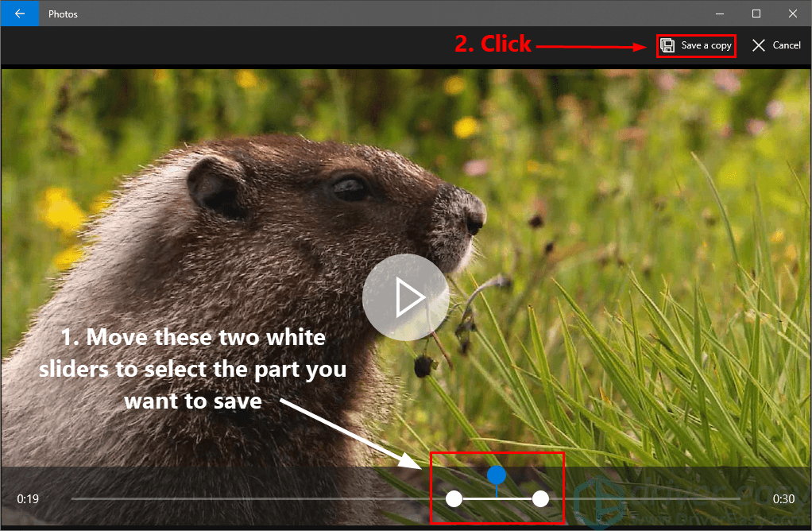Go back using the blue arrow button
This screenshot has width=812, height=531.
[x=20, y=14]
